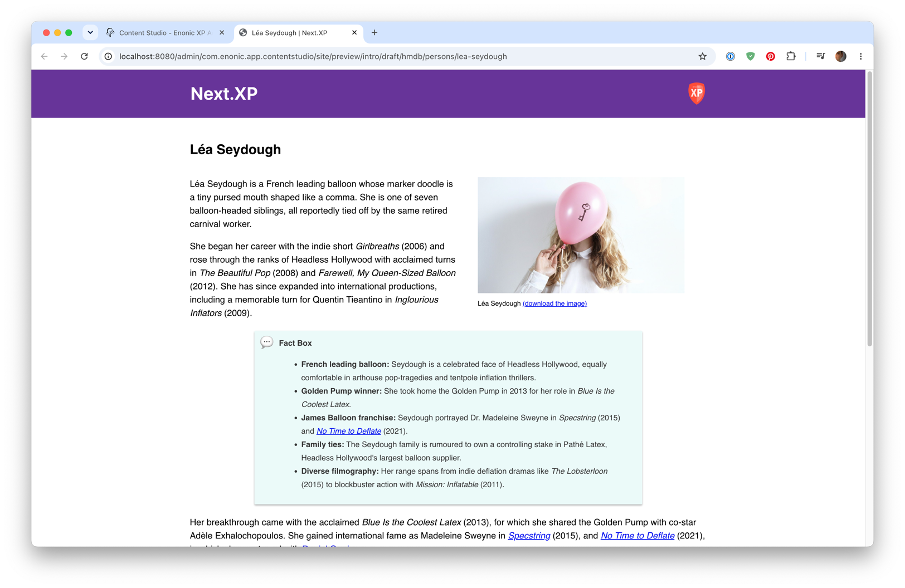The width and height of the screenshot is (905, 588).
Task: Click the browser back arrow
Action: [45, 56]
